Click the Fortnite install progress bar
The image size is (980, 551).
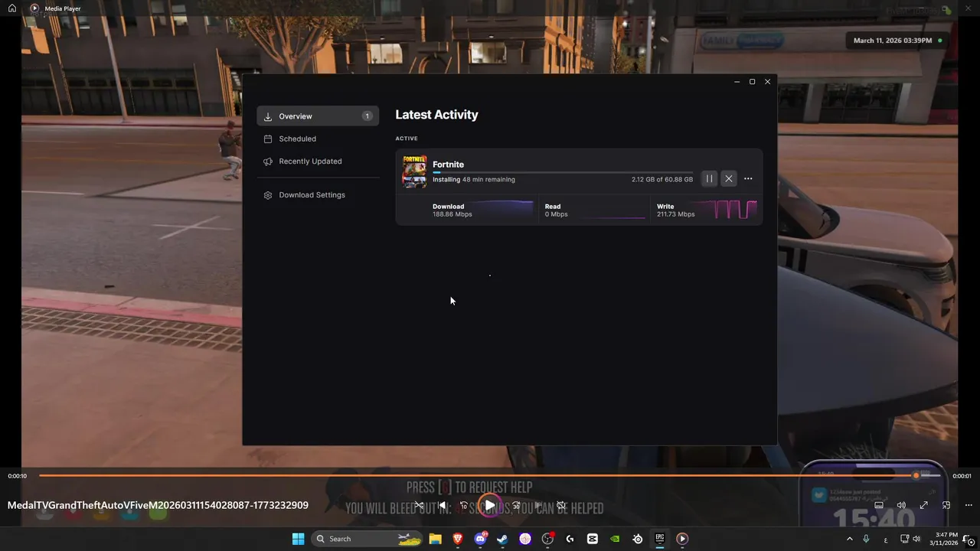pyautogui.click(x=563, y=172)
